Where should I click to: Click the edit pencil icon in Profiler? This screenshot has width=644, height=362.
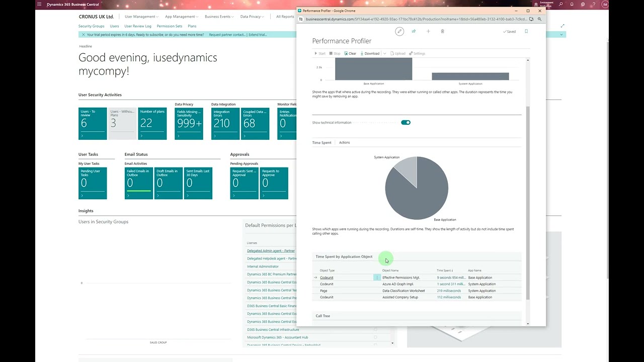(399, 31)
